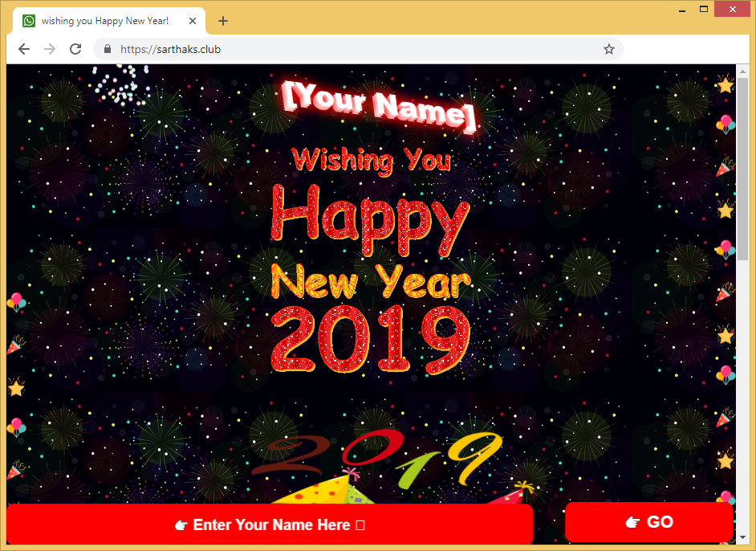This screenshot has width=756, height=551.
Task: Click the browser back arrow
Action: click(x=23, y=49)
